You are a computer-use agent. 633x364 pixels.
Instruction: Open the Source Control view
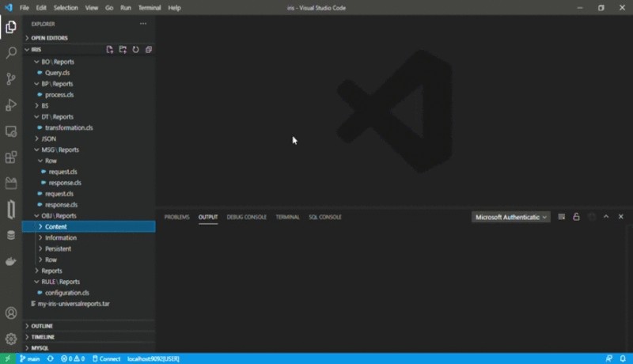click(11, 79)
